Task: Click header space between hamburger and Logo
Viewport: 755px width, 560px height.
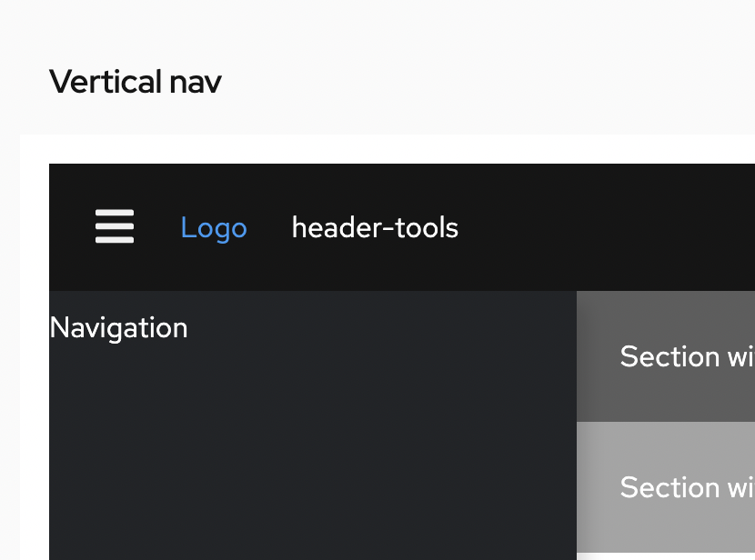Action: (x=157, y=227)
